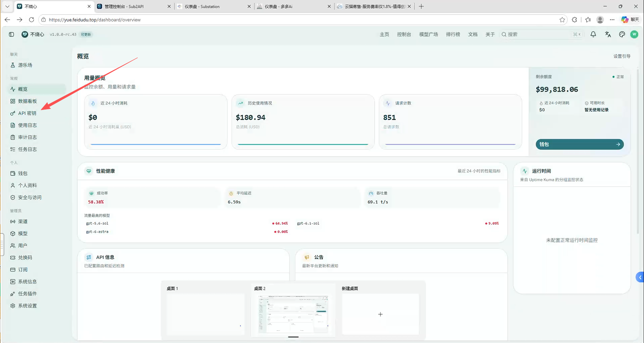Open 个人资料 in the sidebar
Image resolution: width=644 pixels, height=343 pixels.
point(37,185)
